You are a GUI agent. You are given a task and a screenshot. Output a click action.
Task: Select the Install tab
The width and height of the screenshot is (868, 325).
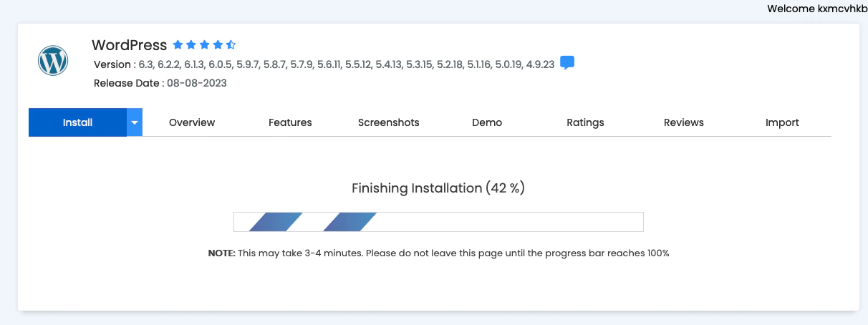(x=77, y=122)
